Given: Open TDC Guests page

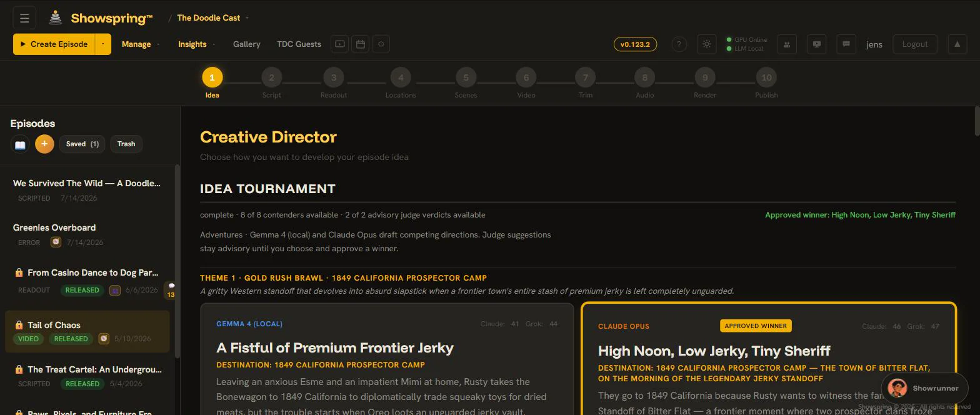Looking at the screenshot, I should pyautogui.click(x=299, y=44).
